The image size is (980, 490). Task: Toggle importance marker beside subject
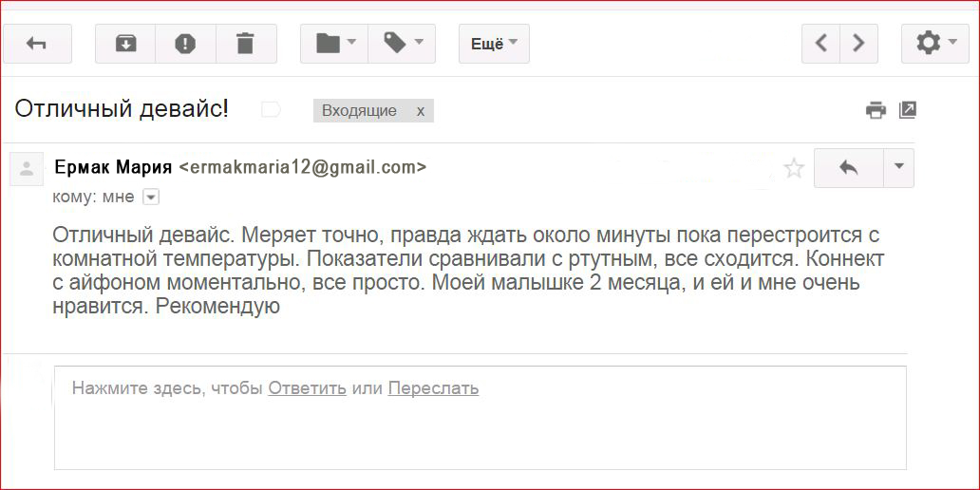tap(271, 110)
